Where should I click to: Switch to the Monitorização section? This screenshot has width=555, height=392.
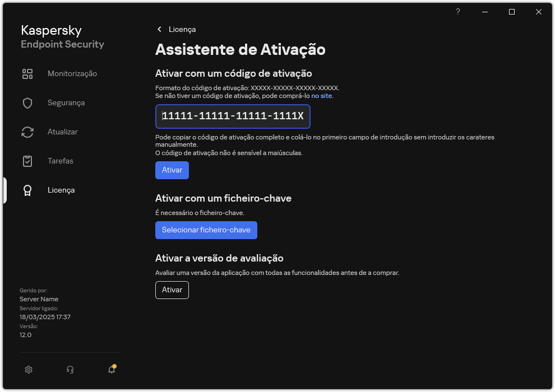[x=73, y=73]
